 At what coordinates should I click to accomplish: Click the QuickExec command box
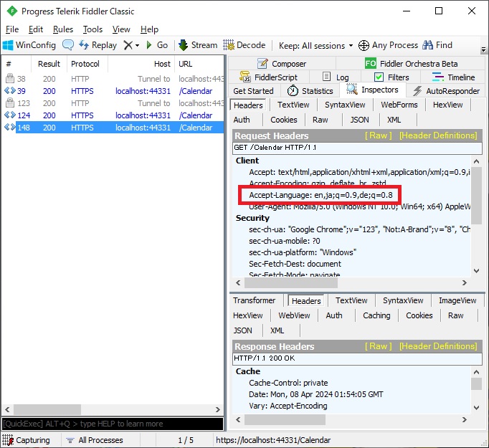tap(113, 424)
